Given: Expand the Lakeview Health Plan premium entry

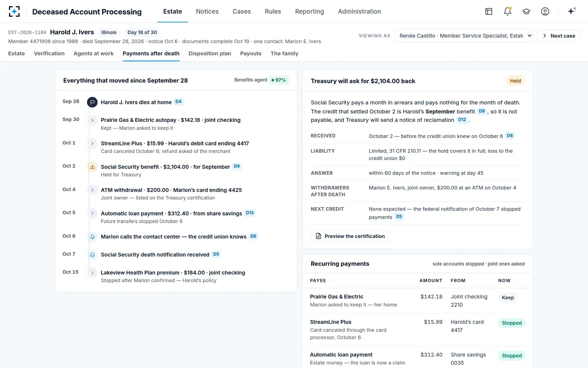Looking at the screenshot, I should tap(92, 273).
